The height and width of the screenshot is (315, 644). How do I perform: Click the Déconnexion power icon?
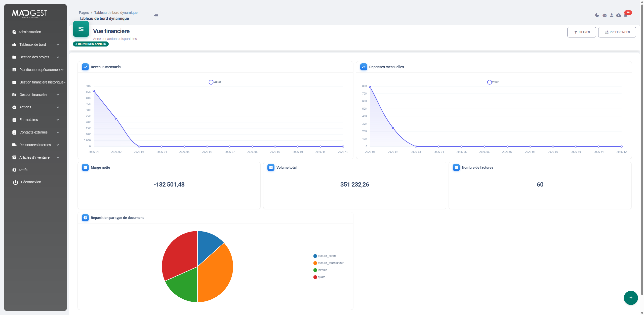16,182
